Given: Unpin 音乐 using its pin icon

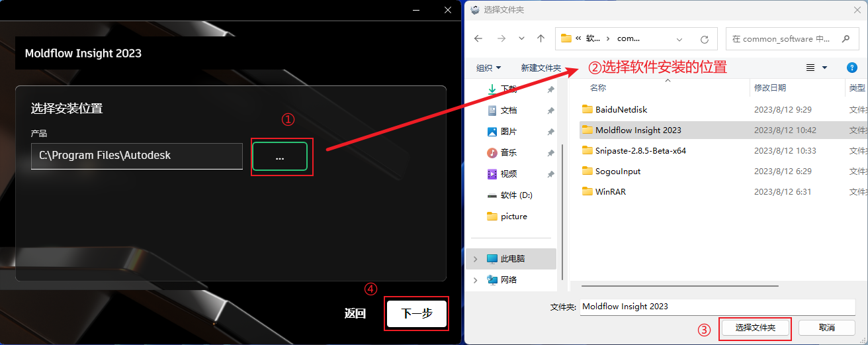Looking at the screenshot, I should (x=550, y=152).
